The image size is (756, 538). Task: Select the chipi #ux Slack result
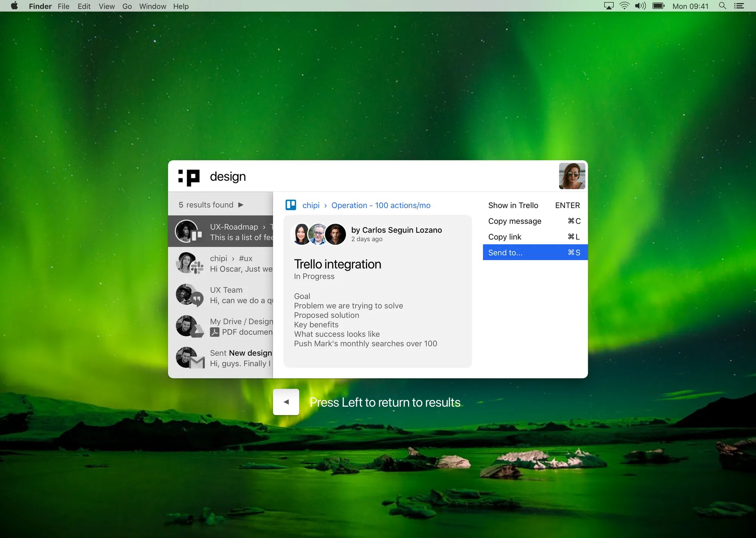220,263
